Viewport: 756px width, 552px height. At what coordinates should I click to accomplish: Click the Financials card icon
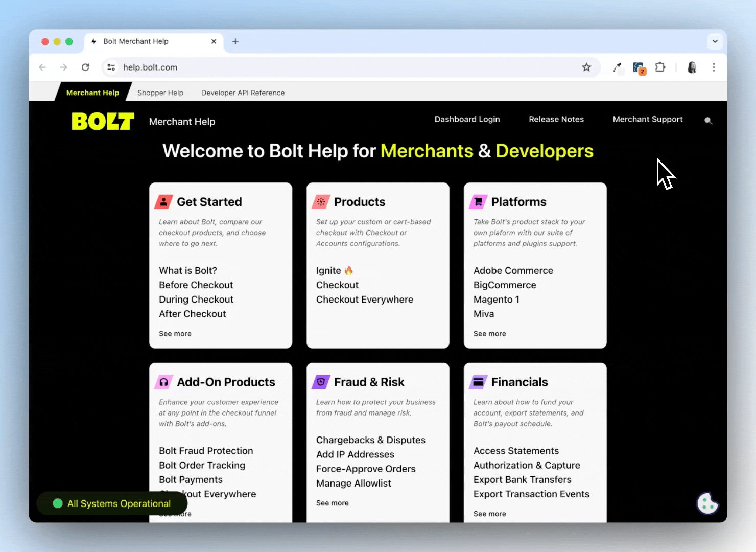click(x=478, y=382)
